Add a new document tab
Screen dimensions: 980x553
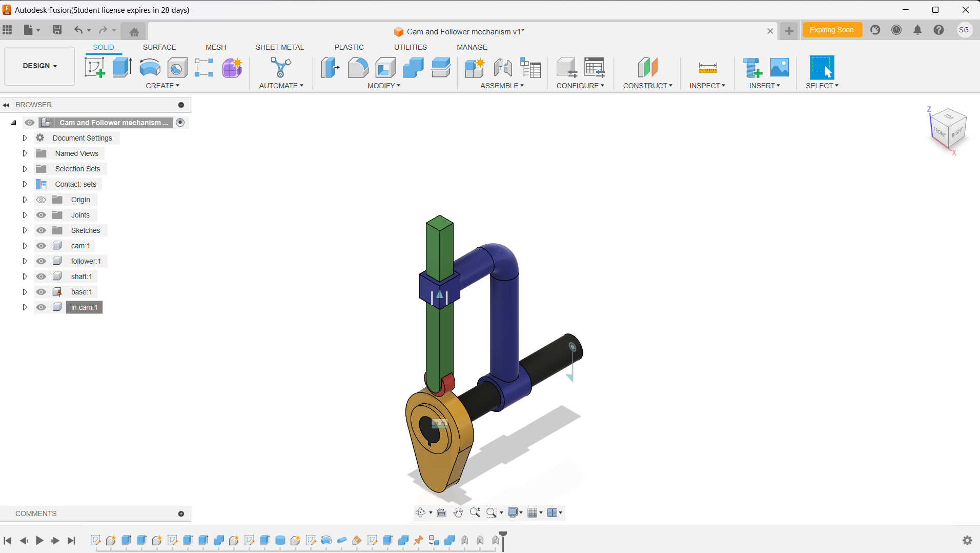[x=789, y=31]
